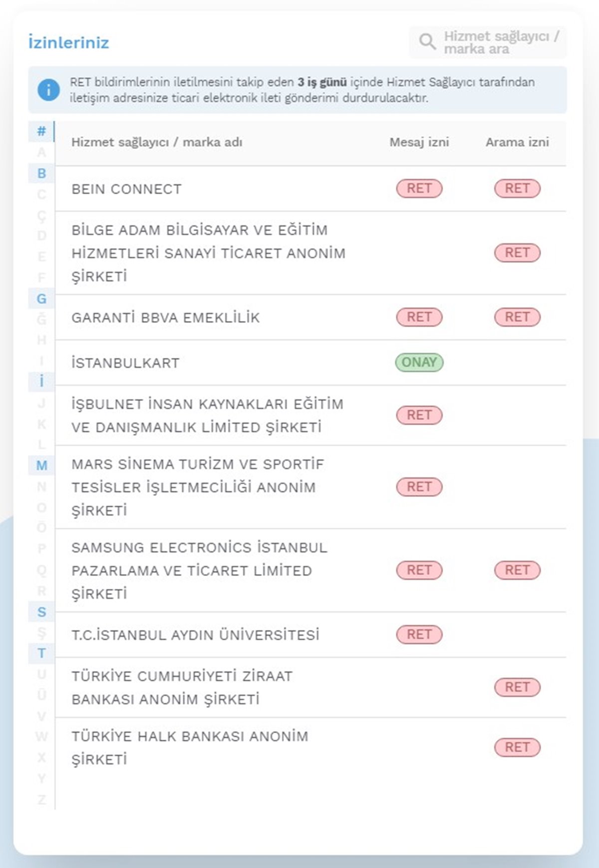Jump to letter B in alphabet index
Viewport: 599px width, 868px height.
click(42, 174)
